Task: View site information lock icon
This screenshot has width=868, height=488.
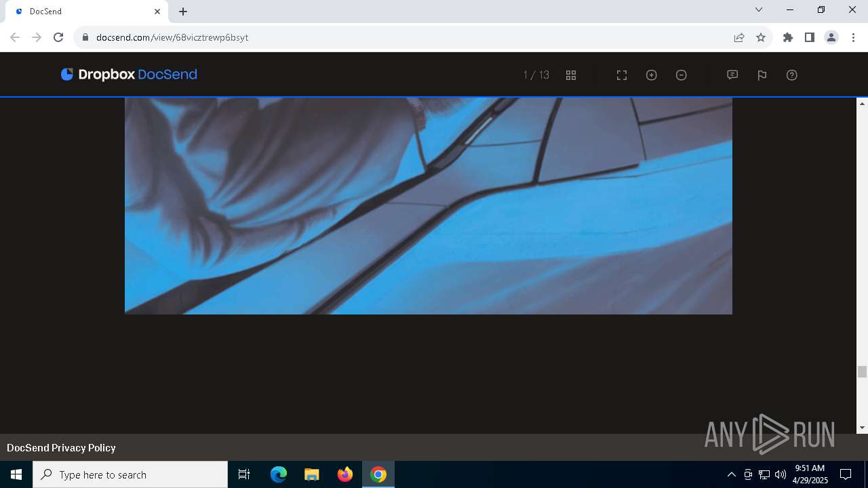Action: [85, 37]
